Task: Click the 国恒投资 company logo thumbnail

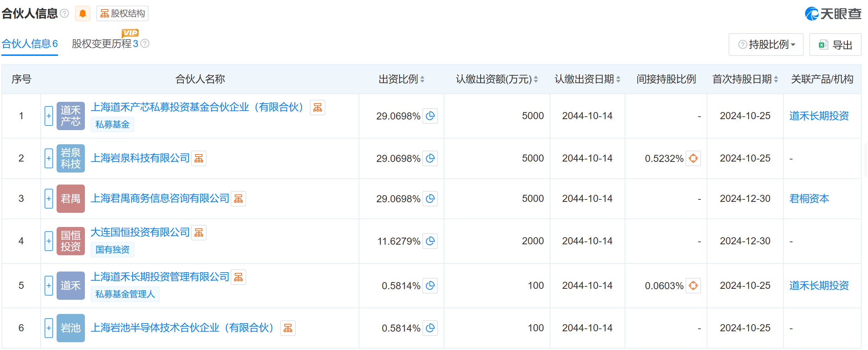Action: 71,241
